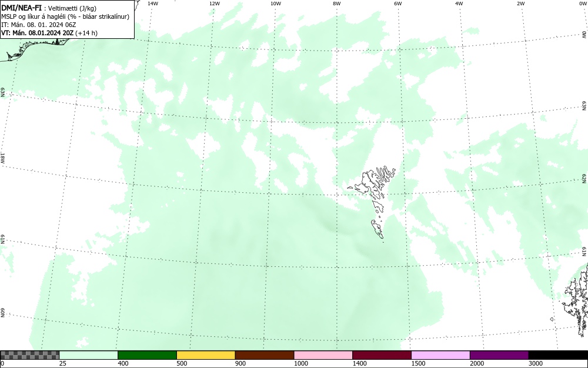Click the '14W' longitude label
The width and height of the screenshot is (588, 368).
pos(153,4)
